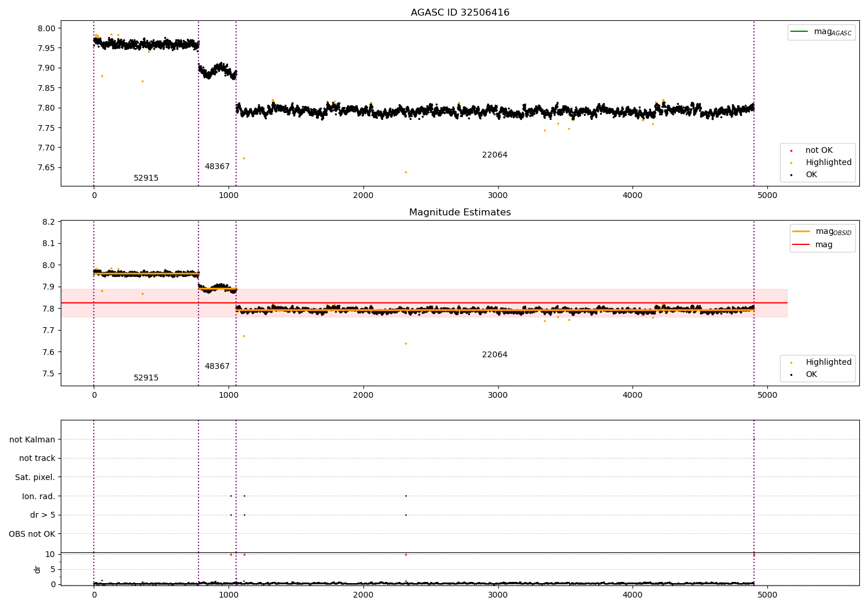This screenshot has height=608, width=868.
Task: Click 'Highlighted' legend entry in top plot
Action: pyautogui.click(x=822, y=163)
